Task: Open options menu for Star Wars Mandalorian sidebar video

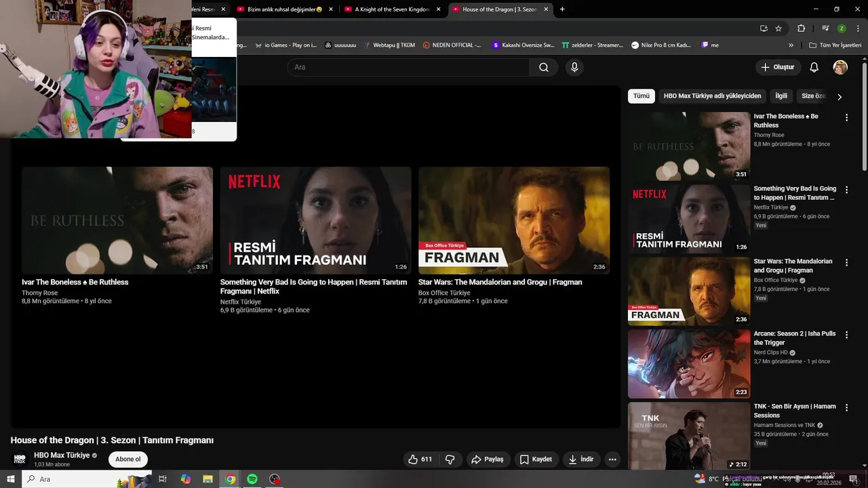Action: click(846, 262)
